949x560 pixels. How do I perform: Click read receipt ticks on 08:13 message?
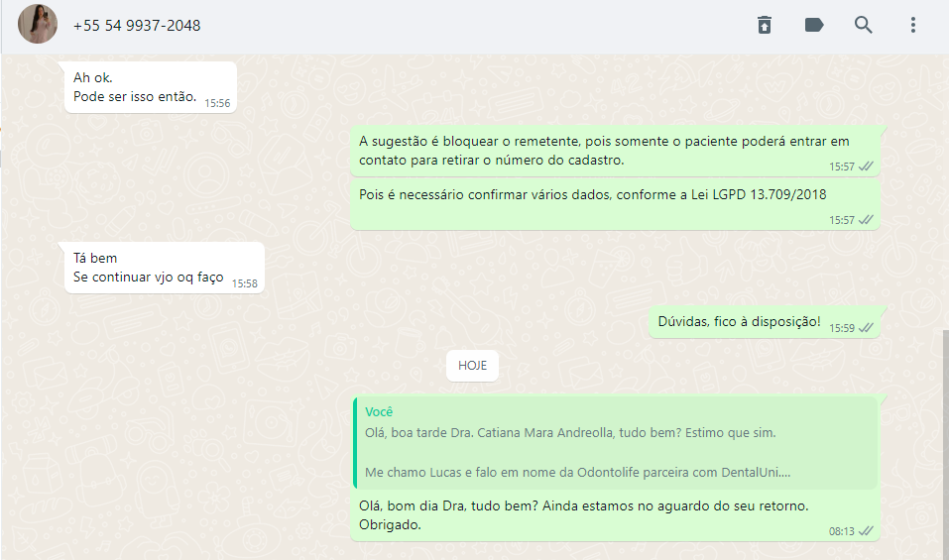[866, 531]
